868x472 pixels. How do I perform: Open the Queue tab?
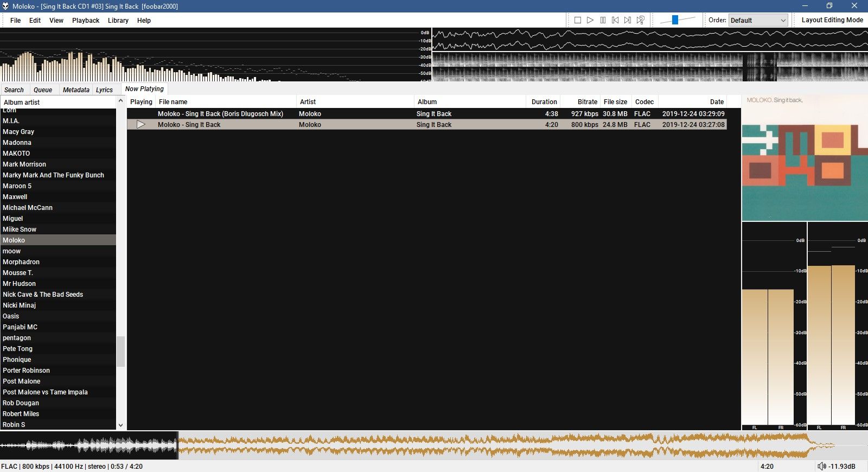click(x=43, y=90)
